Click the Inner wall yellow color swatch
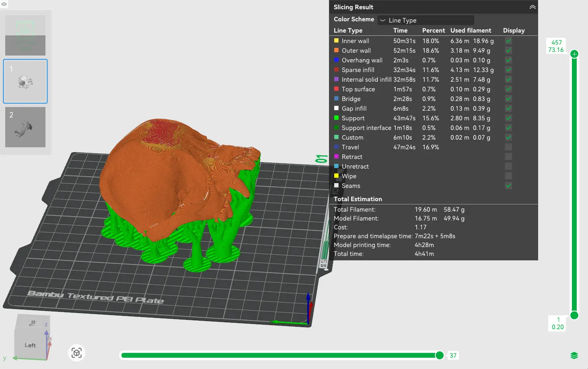The image size is (588, 369). (x=336, y=41)
